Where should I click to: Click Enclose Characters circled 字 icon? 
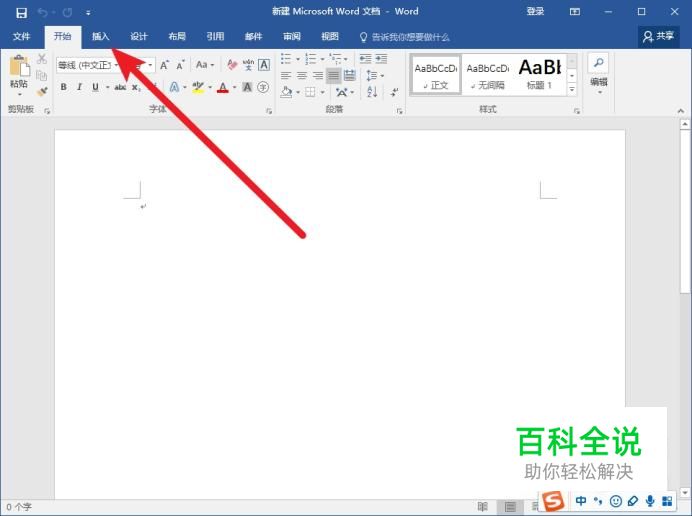tap(263, 87)
